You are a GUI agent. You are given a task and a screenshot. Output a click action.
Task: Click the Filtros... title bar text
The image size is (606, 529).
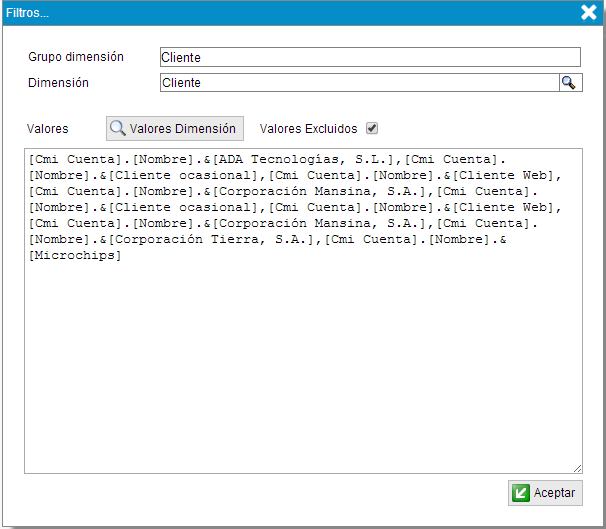28,13
